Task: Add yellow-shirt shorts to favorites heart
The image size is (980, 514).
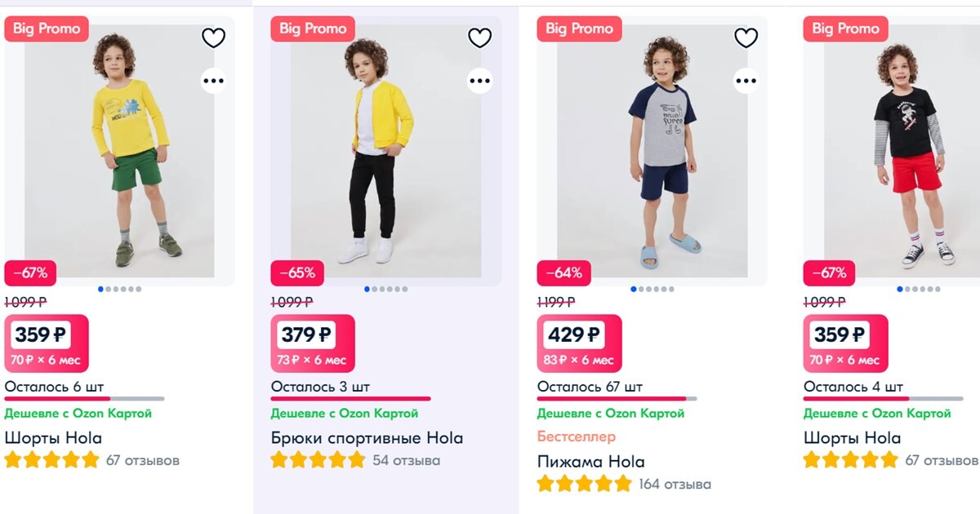Action: [213, 38]
